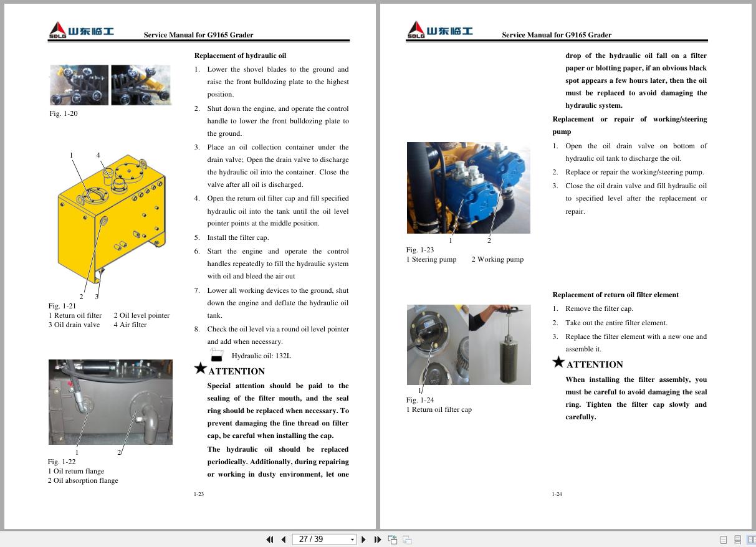Go to the next page
This screenshot has width=756, height=547.
tap(363, 539)
